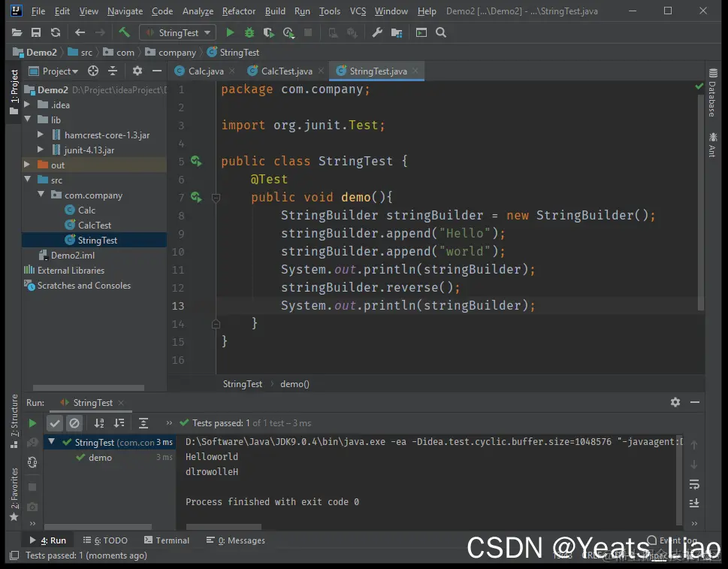Click the run gutter icon beside class StringTest

[196, 161]
